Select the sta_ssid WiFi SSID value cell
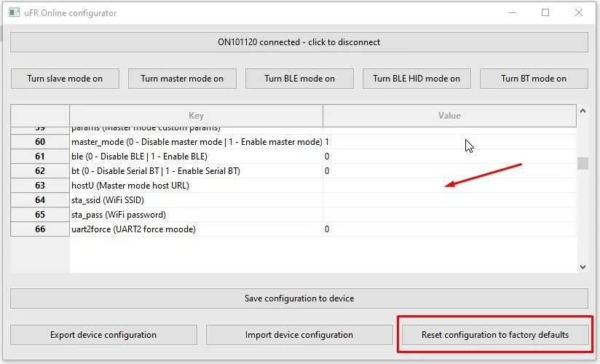This screenshot has width=600, height=364. point(449,200)
